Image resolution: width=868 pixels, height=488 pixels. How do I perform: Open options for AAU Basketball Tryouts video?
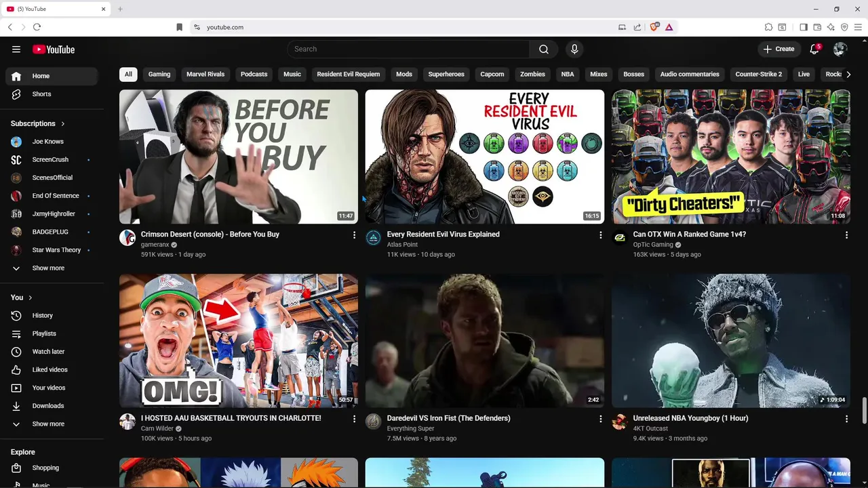[354, 420]
